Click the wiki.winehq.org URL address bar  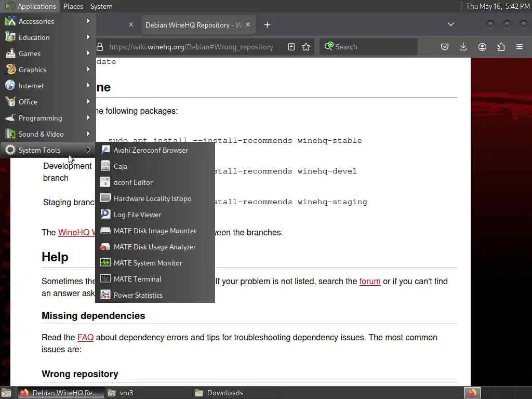(191, 47)
